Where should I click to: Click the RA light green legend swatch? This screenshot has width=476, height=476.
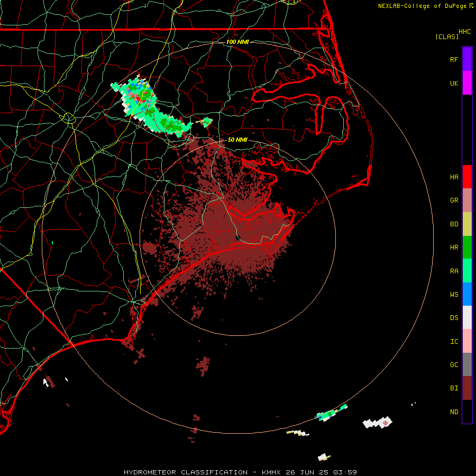click(467, 271)
